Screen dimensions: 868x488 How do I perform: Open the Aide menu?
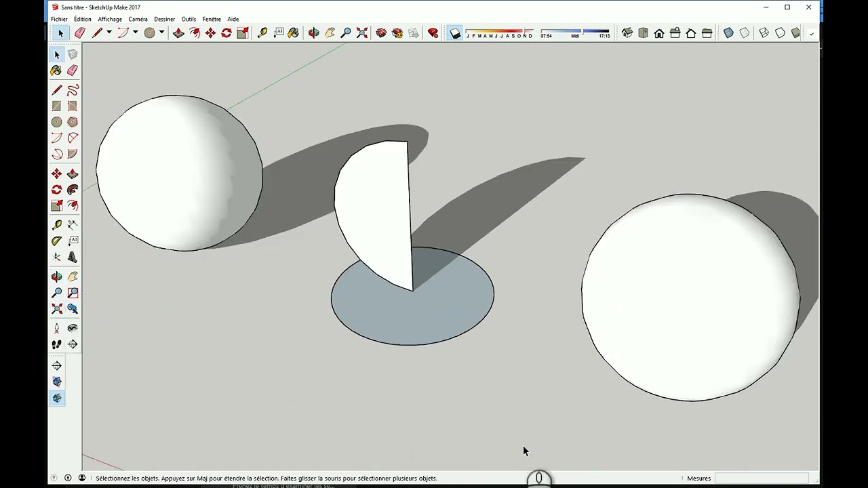[x=233, y=19]
